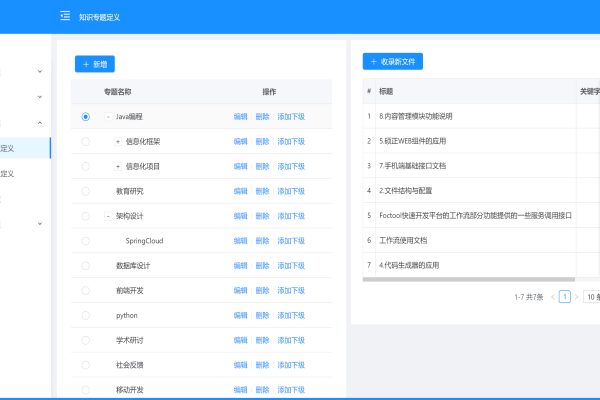Click file row 2.文件结构与配置
The width and height of the screenshot is (600, 400).
pos(406,191)
